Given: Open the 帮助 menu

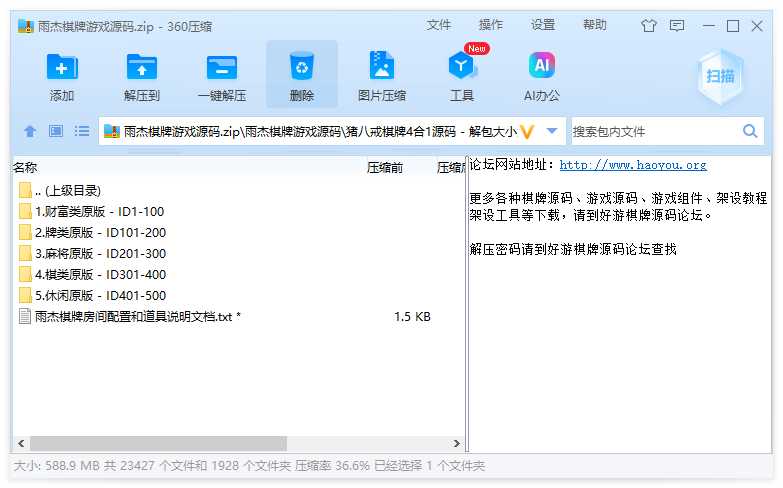Looking at the screenshot, I should pos(595,25).
